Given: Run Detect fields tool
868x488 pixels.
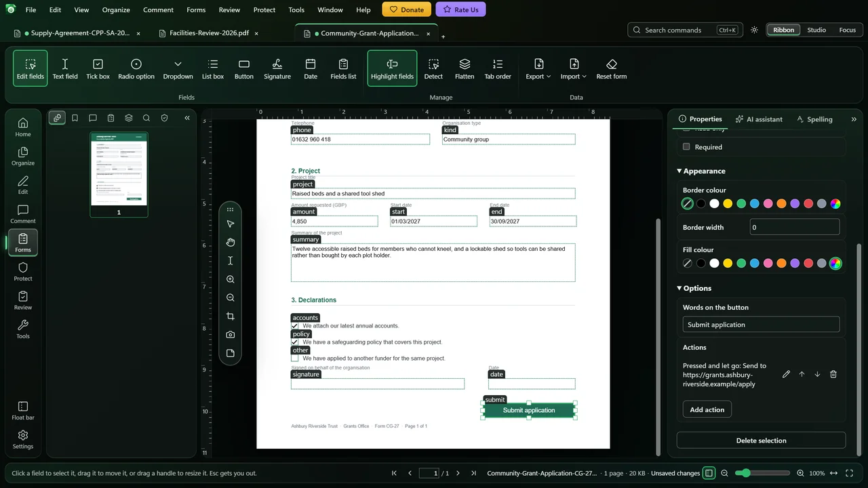Looking at the screenshot, I should [433, 68].
